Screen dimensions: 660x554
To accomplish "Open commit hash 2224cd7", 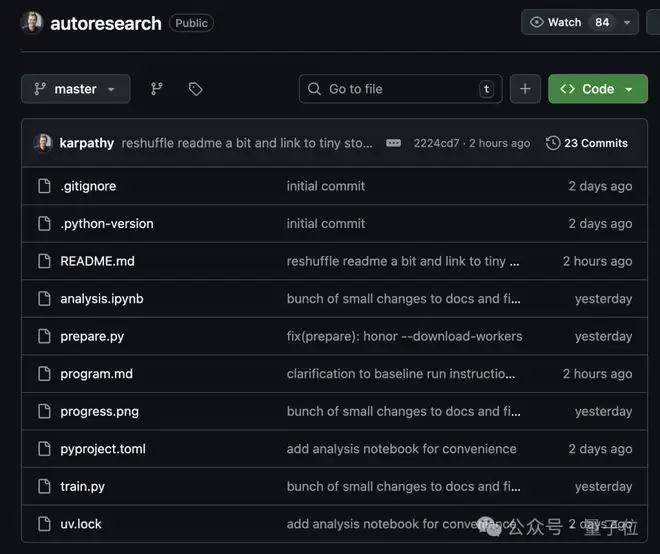I will tap(436, 143).
